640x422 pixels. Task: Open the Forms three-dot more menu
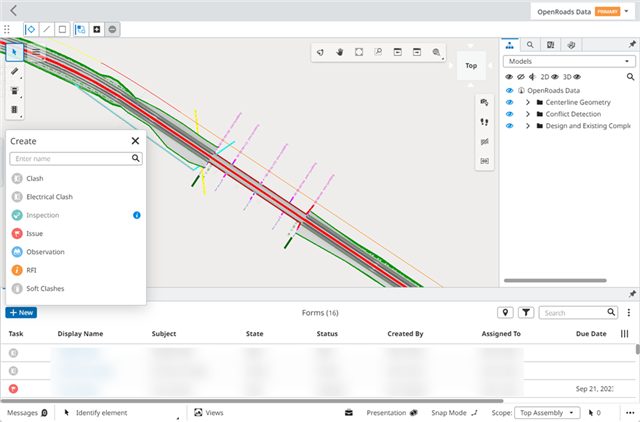629,313
